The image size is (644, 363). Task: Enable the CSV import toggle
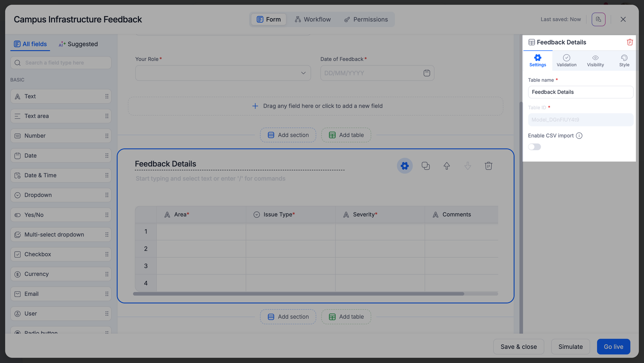[534, 147]
